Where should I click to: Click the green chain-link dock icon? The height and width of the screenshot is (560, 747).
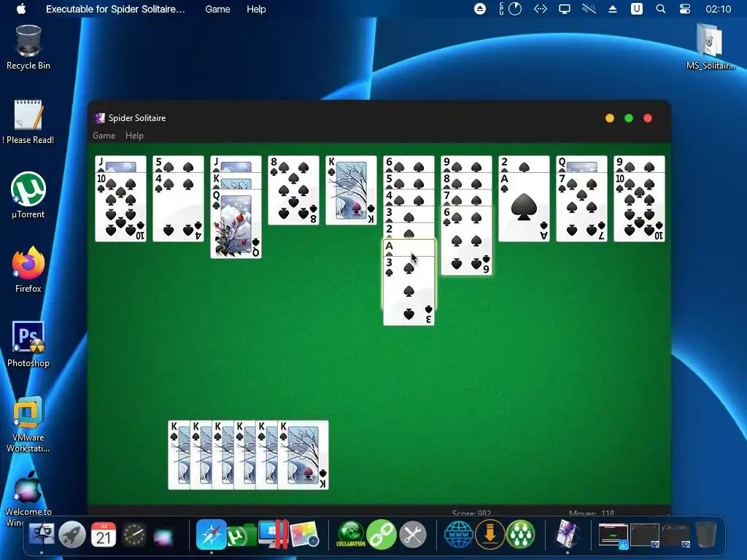pos(382,534)
